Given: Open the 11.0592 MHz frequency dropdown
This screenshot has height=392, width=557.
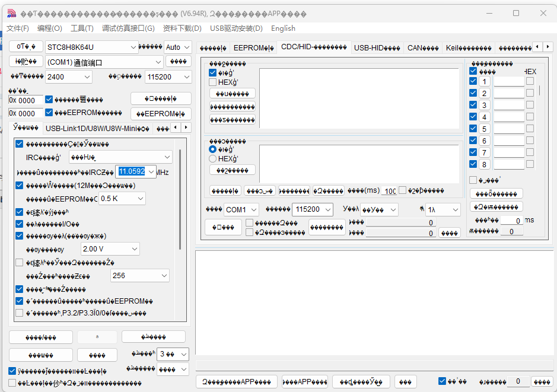Looking at the screenshot, I should tap(136, 172).
